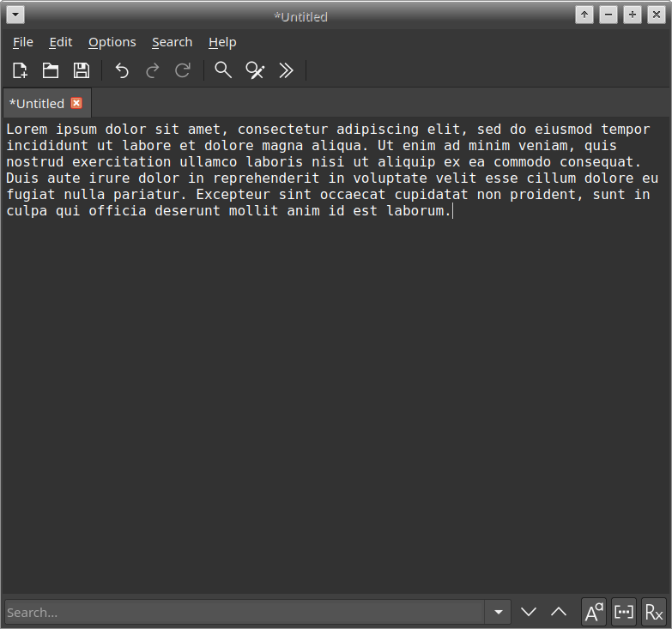Open the window menu dropdown in title bar

15,15
